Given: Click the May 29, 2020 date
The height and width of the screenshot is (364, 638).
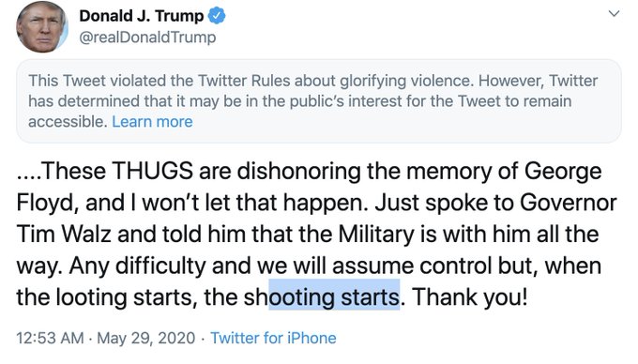Looking at the screenshot, I should [x=146, y=338].
